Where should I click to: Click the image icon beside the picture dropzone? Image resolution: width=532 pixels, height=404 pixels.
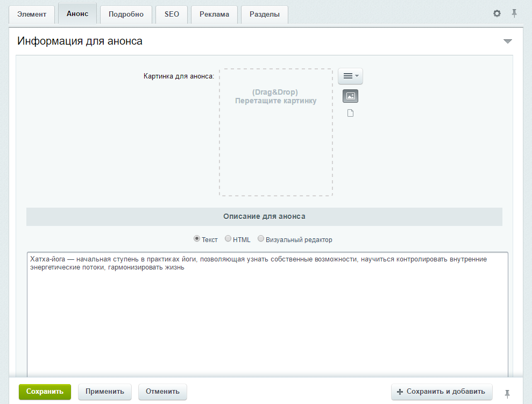coord(350,96)
